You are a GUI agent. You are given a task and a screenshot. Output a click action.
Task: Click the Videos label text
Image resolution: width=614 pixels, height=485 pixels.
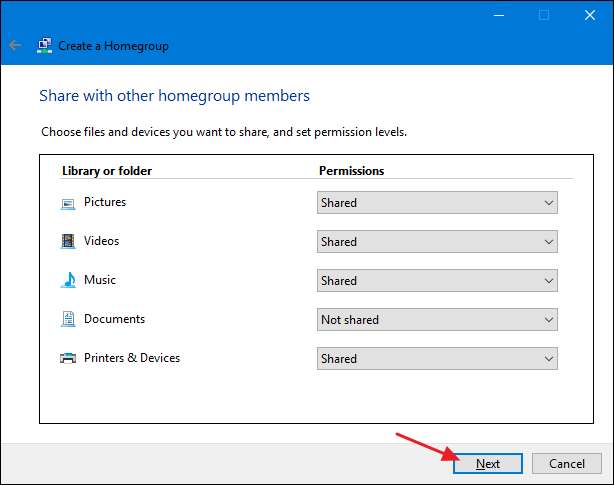coord(101,241)
